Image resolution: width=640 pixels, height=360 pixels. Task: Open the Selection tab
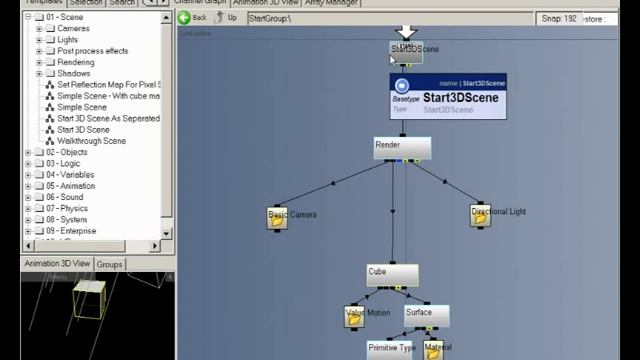click(86, 3)
